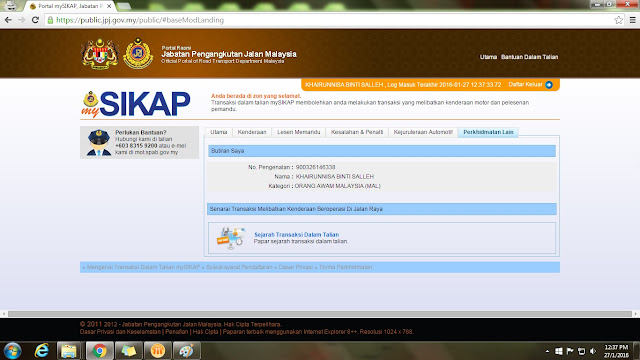The height and width of the screenshot is (360, 640).
Task: Click the JPJ round emblem logo
Action: [138, 53]
